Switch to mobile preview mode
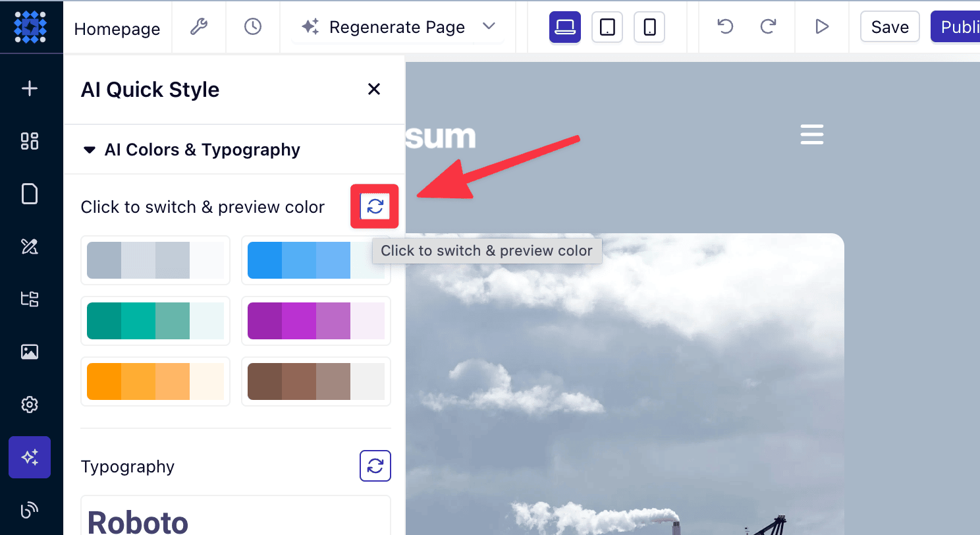The height and width of the screenshot is (535, 980). (x=649, y=27)
